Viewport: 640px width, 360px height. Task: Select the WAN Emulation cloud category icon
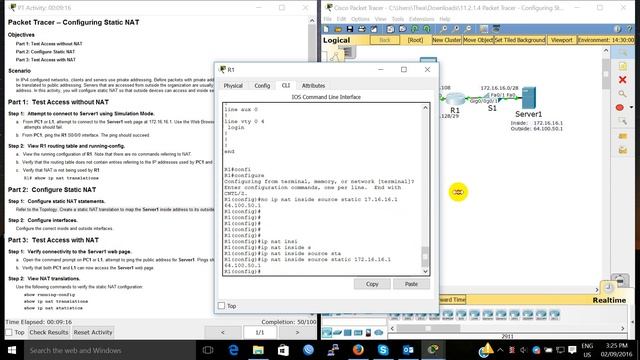click(379, 333)
